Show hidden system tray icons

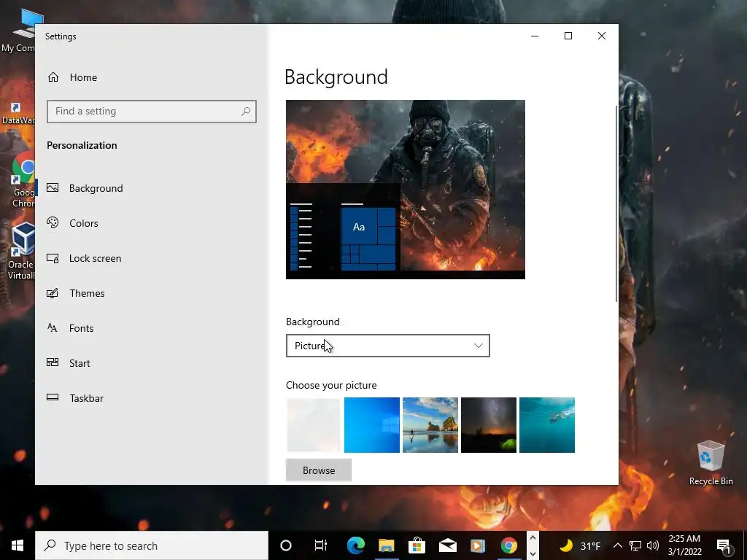click(617, 545)
